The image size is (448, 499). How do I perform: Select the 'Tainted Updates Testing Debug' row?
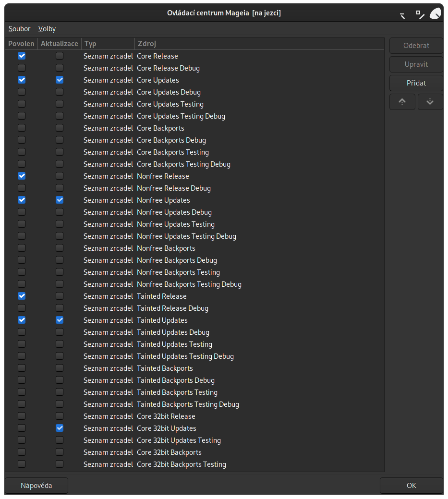(195, 356)
